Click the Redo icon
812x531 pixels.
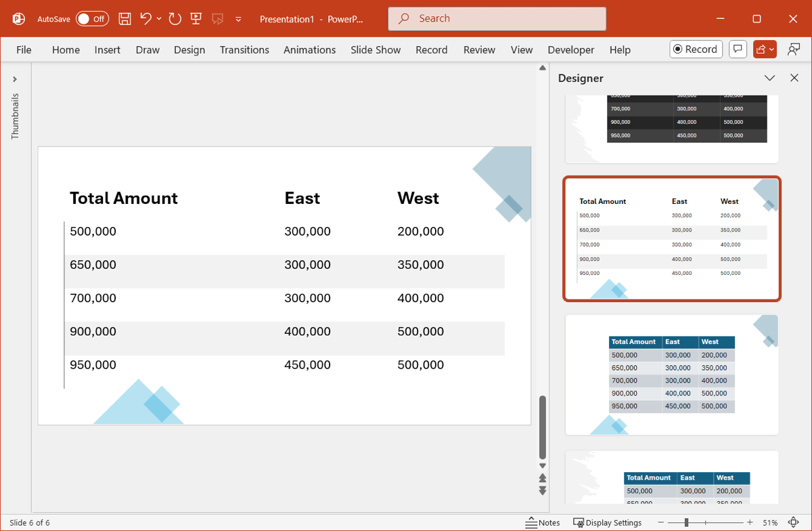[x=175, y=19]
